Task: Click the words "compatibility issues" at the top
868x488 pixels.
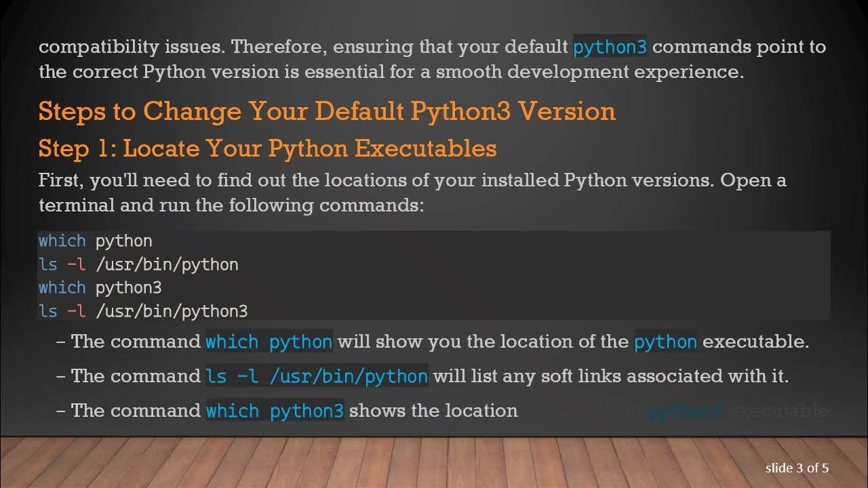Action: (132, 47)
